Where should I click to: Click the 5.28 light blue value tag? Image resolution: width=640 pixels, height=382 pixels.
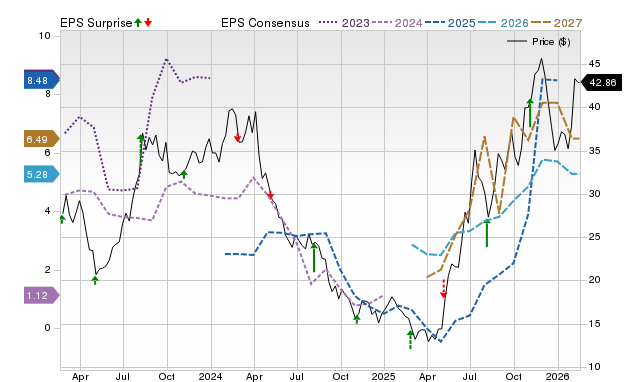[x=42, y=175]
